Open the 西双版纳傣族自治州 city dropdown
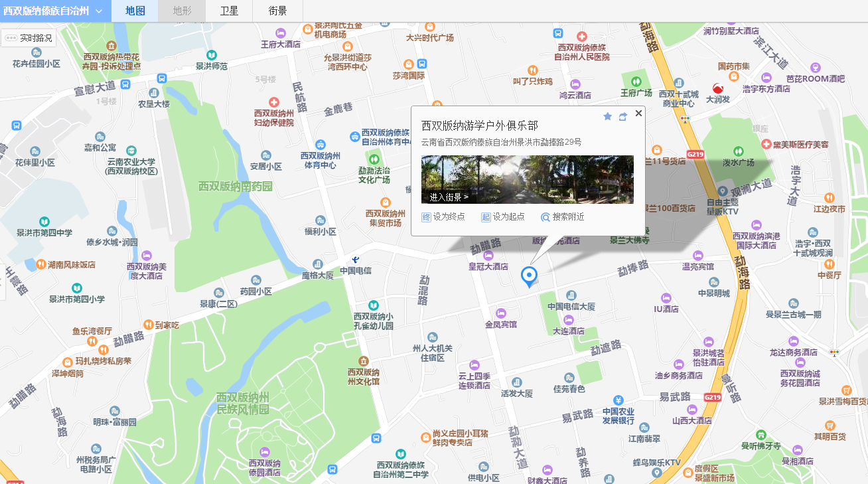 (53, 11)
